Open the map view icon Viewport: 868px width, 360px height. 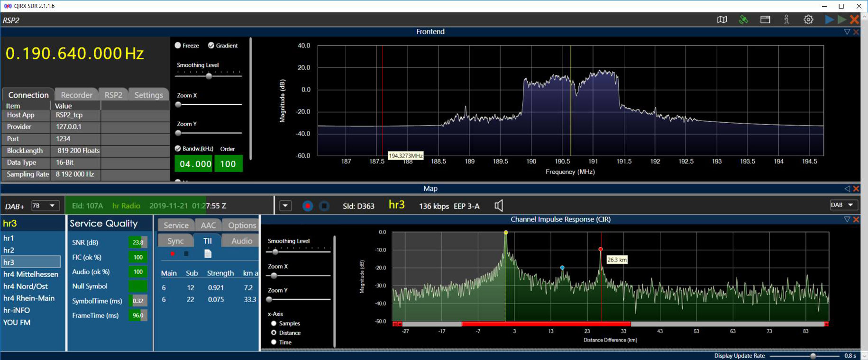(722, 19)
